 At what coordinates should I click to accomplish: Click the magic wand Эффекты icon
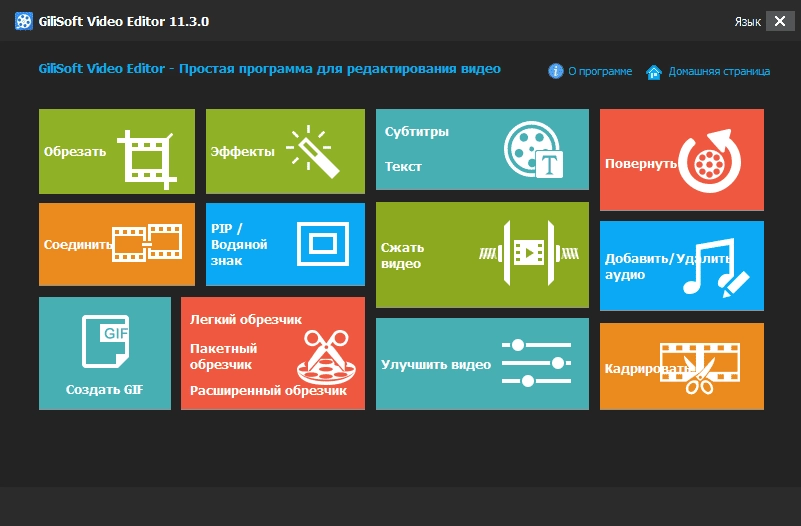pyautogui.click(x=313, y=152)
